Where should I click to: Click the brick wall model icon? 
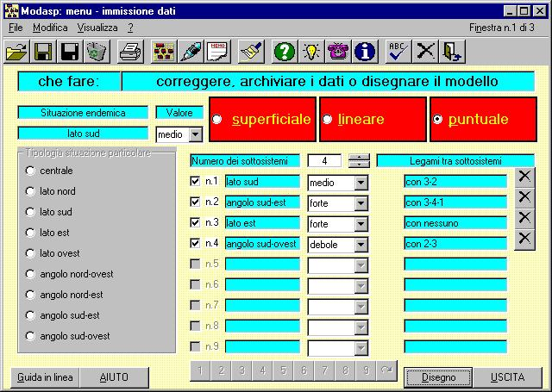click(x=163, y=52)
